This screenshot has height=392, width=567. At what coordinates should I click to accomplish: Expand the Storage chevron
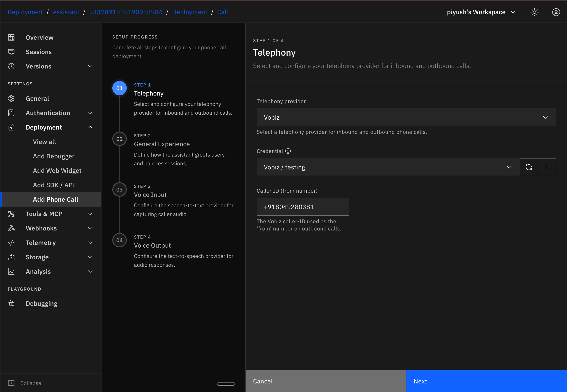90,257
